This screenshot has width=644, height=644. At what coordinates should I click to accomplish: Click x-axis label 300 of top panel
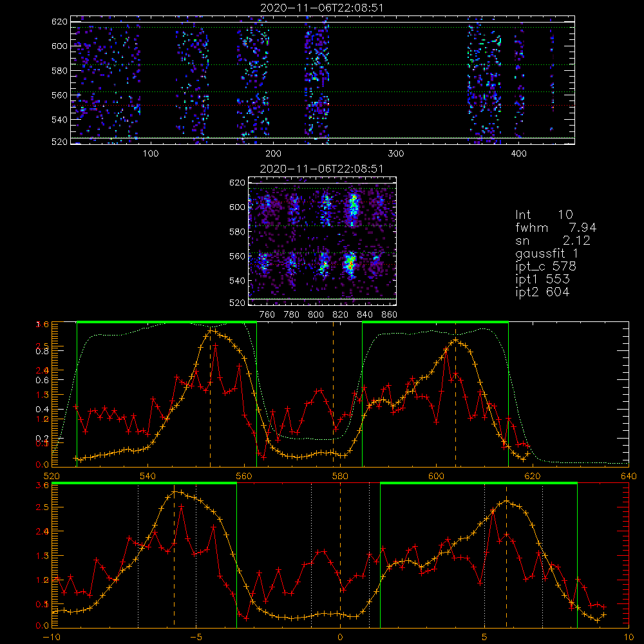click(x=396, y=154)
